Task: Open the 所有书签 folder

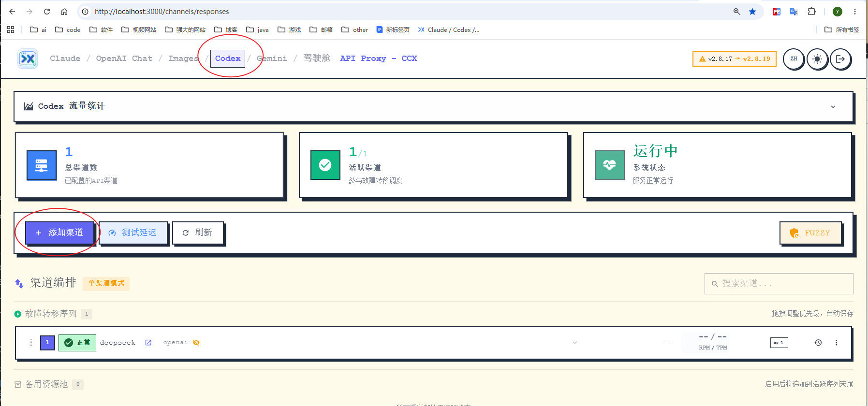Action: (842, 29)
